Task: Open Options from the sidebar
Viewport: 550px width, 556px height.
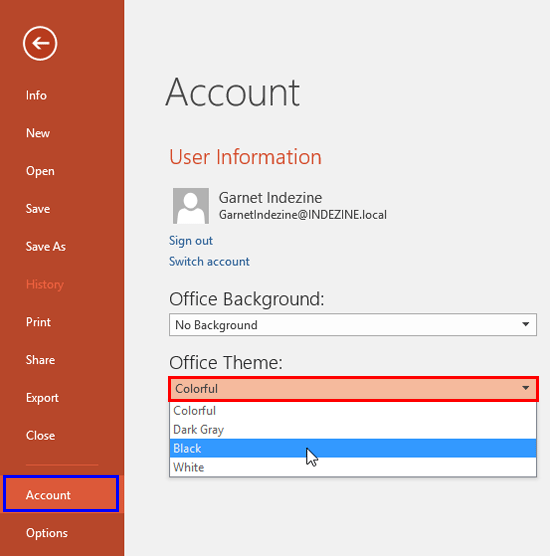Action: coord(47,533)
